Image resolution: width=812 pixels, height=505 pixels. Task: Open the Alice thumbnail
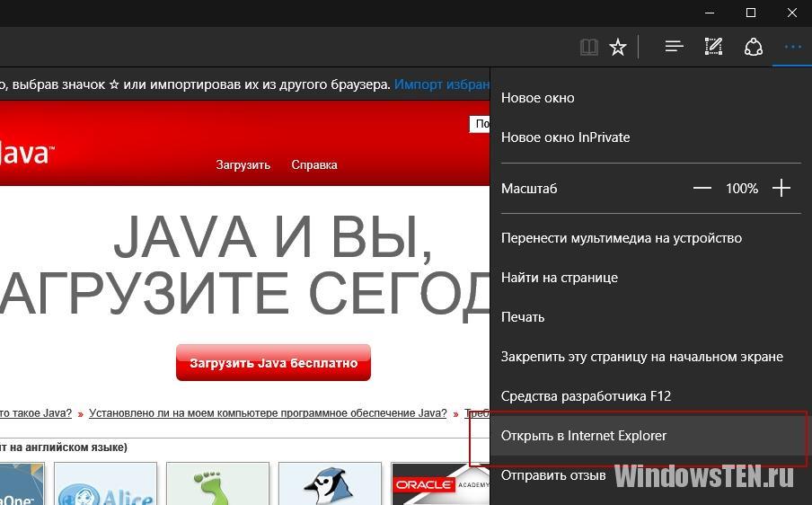(105, 483)
